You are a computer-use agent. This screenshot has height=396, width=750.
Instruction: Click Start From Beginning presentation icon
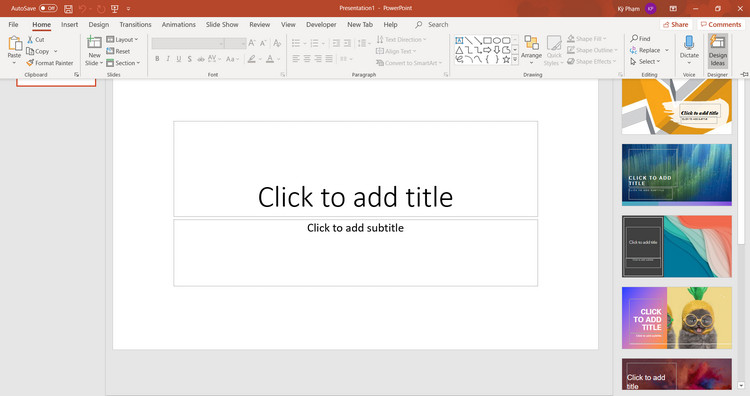pyautogui.click(x=114, y=9)
